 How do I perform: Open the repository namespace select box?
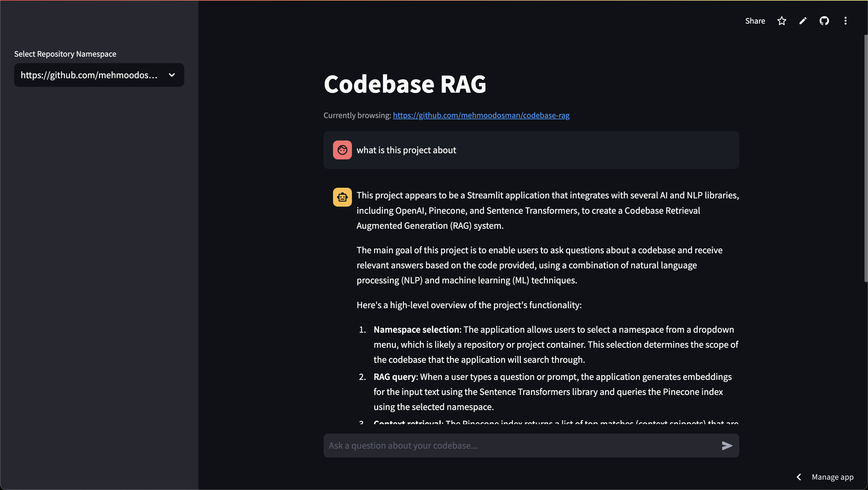click(99, 75)
